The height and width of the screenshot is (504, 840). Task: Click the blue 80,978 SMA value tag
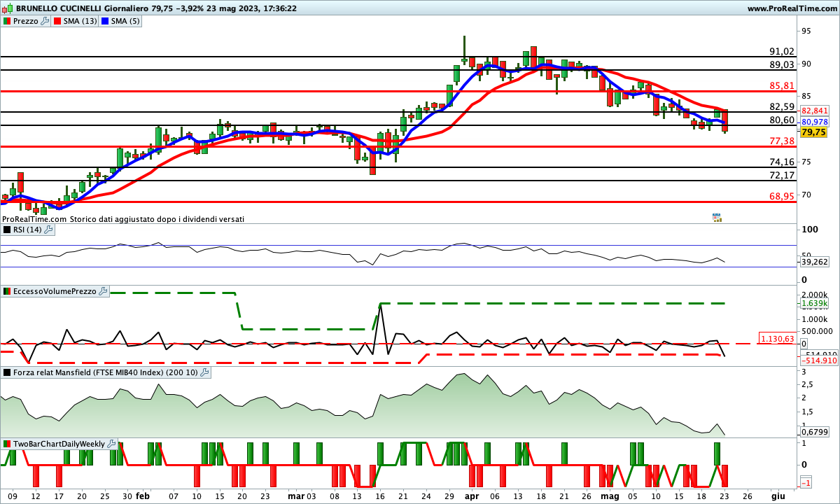(x=815, y=121)
